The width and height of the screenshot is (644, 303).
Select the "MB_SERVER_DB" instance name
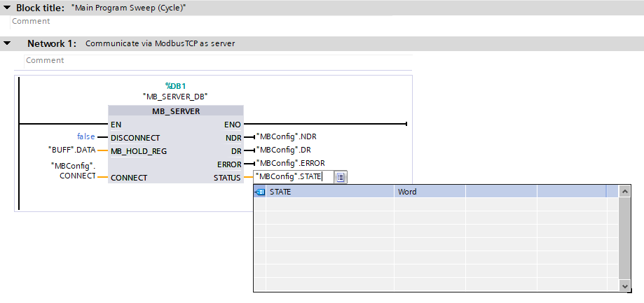176,97
